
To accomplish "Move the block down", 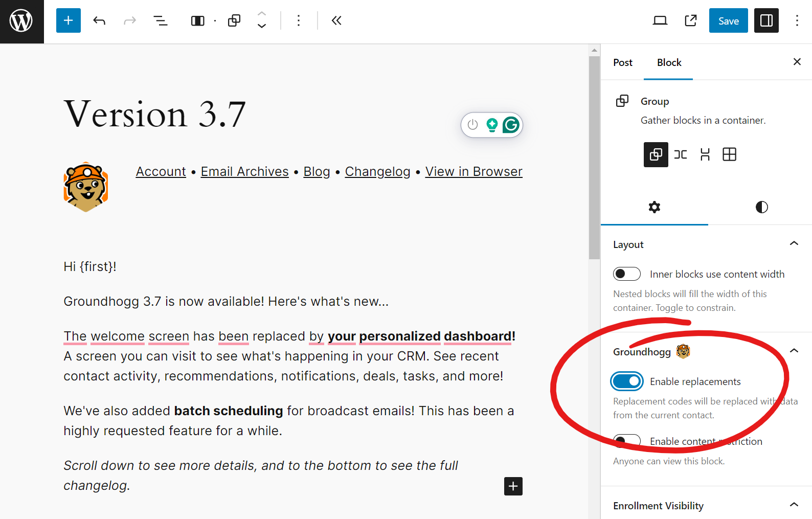I will click(x=262, y=26).
